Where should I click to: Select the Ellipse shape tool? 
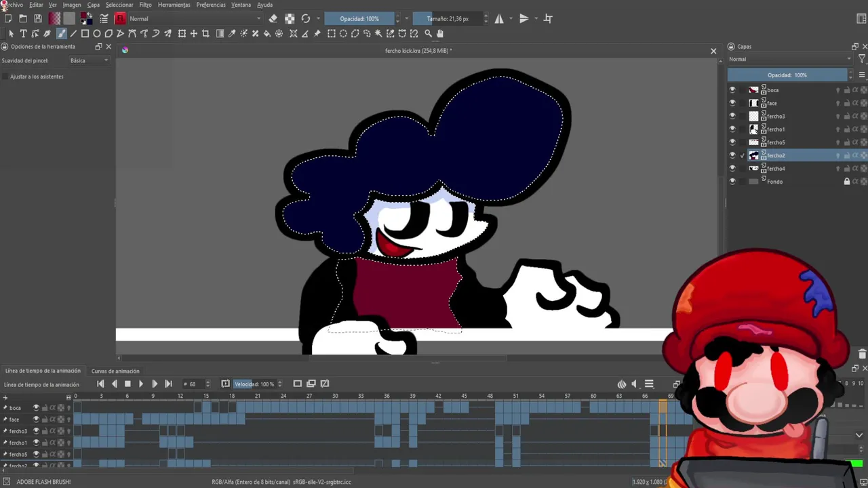pyautogui.click(x=97, y=33)
